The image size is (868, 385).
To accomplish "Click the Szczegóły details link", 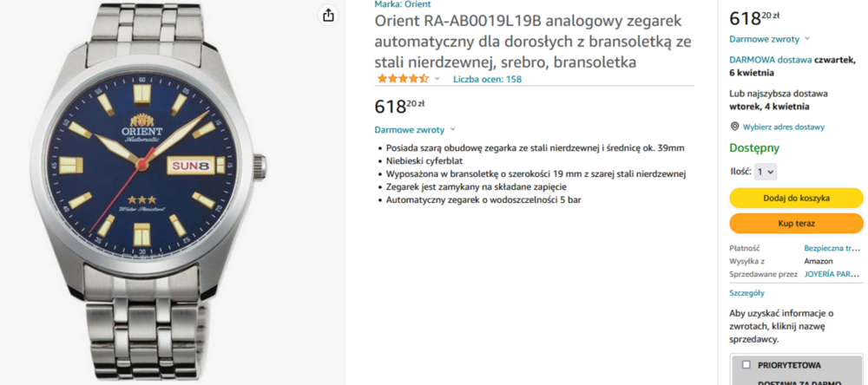I will coord(746,293).
